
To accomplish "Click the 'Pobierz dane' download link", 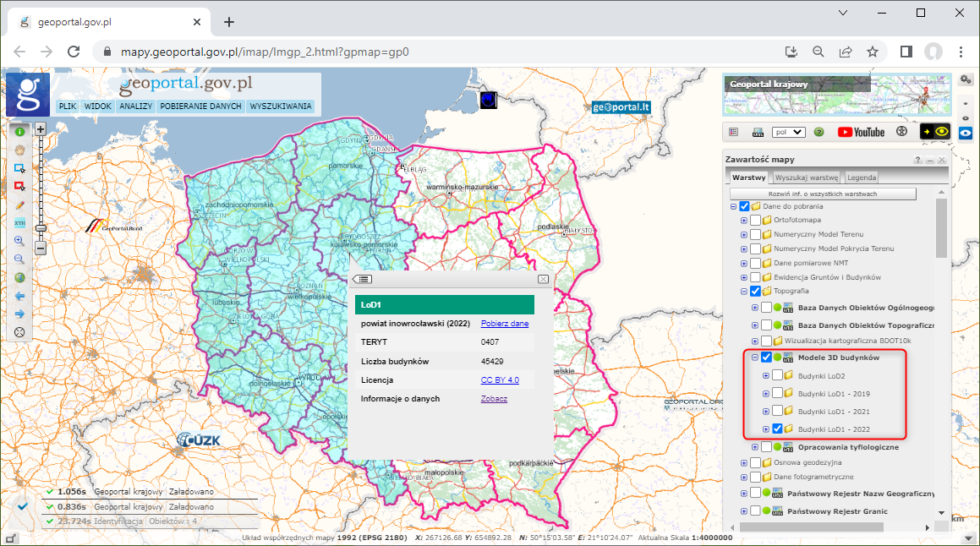I will click(x=505, y=324).
